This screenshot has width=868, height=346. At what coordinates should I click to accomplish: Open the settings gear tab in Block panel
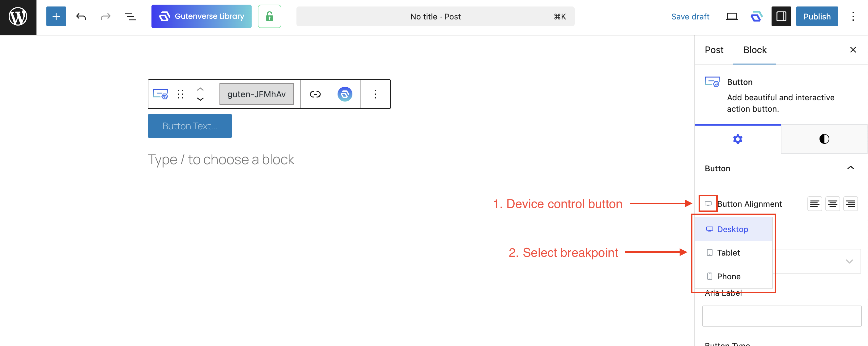click(x=738, y=139)
